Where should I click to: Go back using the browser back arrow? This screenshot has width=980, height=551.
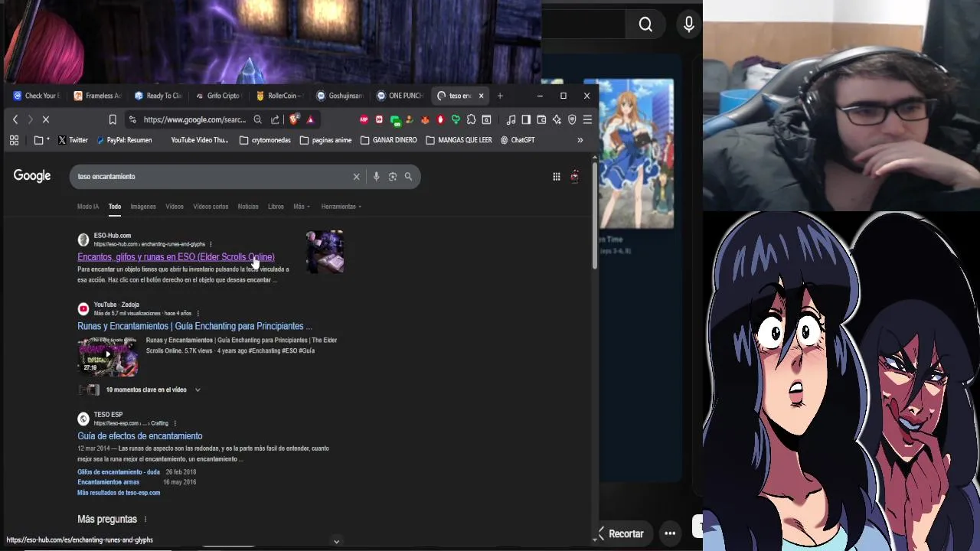click(x=15, y=119)
